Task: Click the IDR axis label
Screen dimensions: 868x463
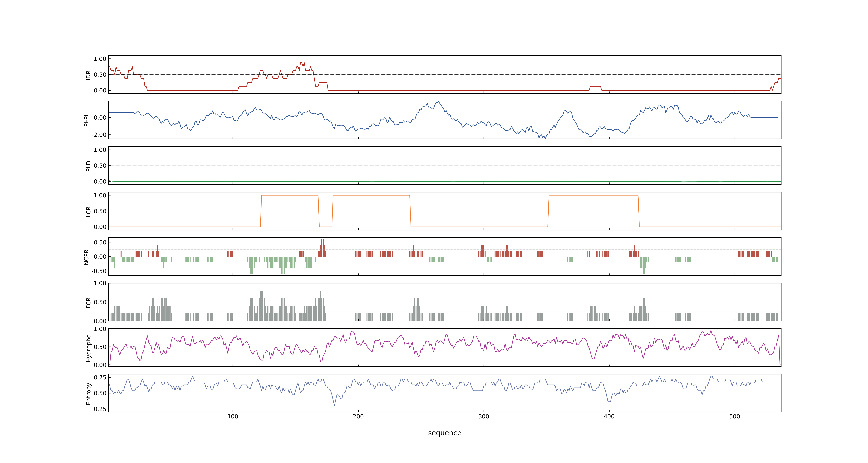Action: pyautogui.click(x=88, y=75)
